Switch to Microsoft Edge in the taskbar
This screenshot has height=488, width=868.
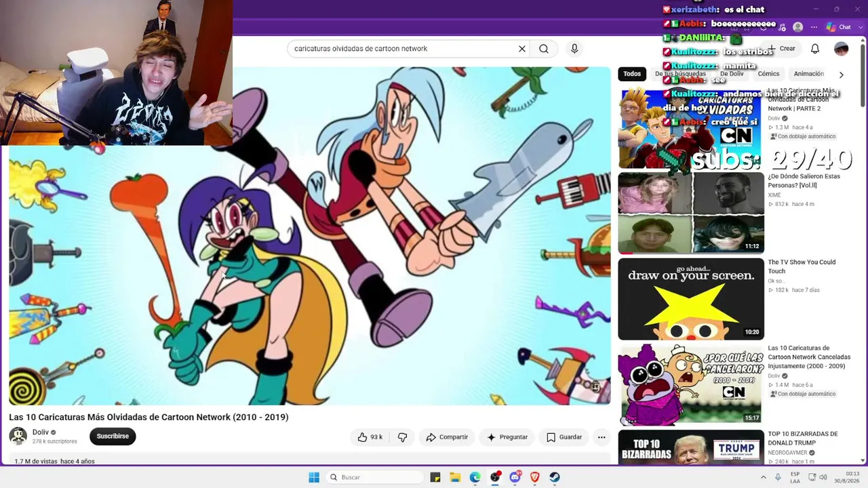pyautogui.click(x=475, y=477)
